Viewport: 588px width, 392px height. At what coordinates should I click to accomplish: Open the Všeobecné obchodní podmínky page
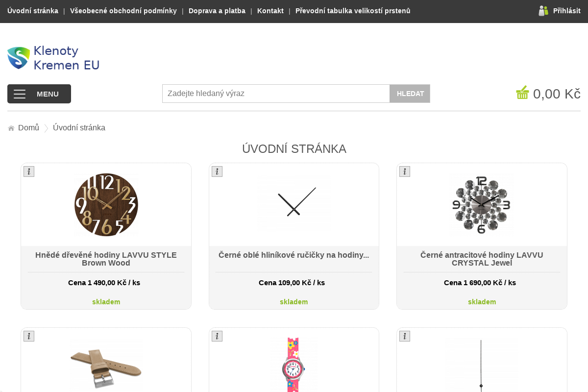pos(123,10)
